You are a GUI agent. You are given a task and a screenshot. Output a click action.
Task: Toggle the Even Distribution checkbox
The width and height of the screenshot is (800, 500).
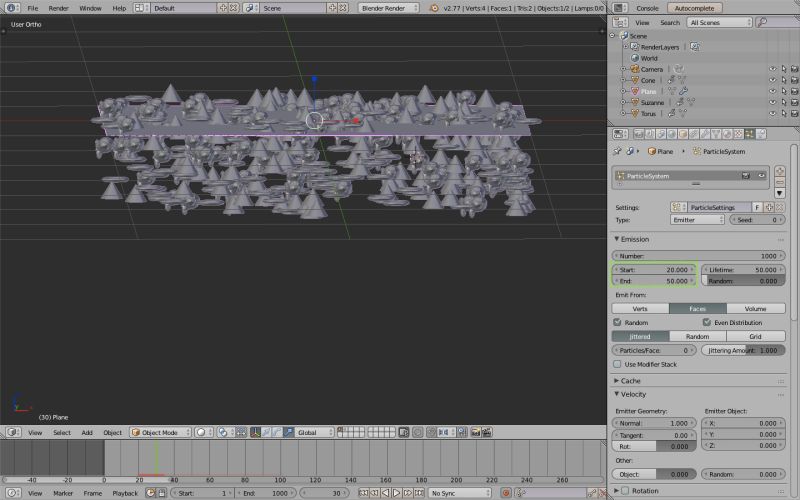coord(707,322)
